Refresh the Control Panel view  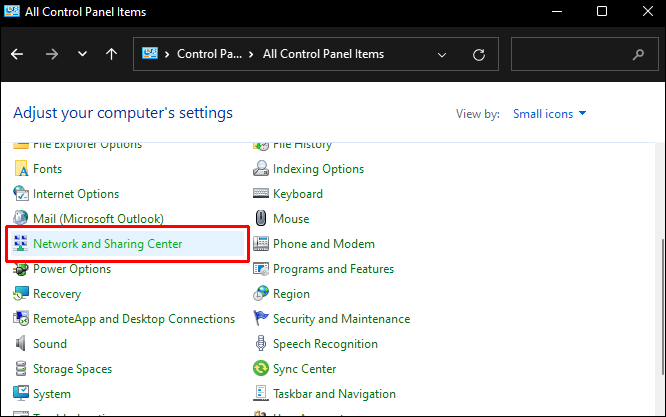click(x=479, y=54)
